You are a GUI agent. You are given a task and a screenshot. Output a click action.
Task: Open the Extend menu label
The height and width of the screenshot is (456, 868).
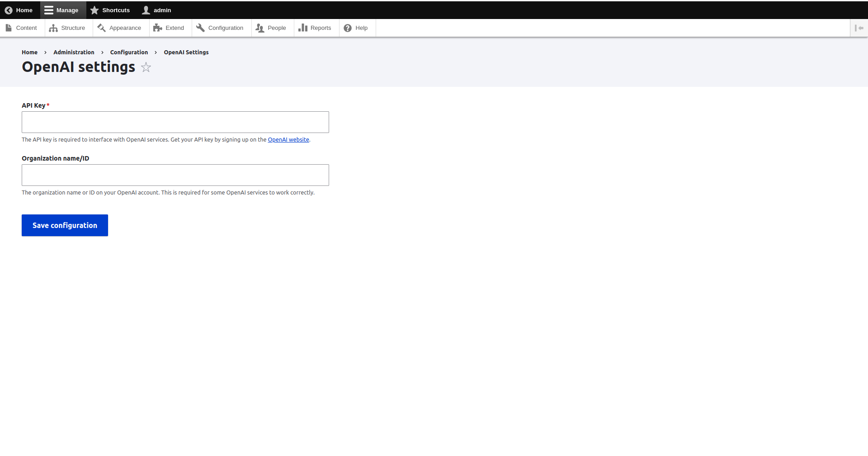click(175, 28)
